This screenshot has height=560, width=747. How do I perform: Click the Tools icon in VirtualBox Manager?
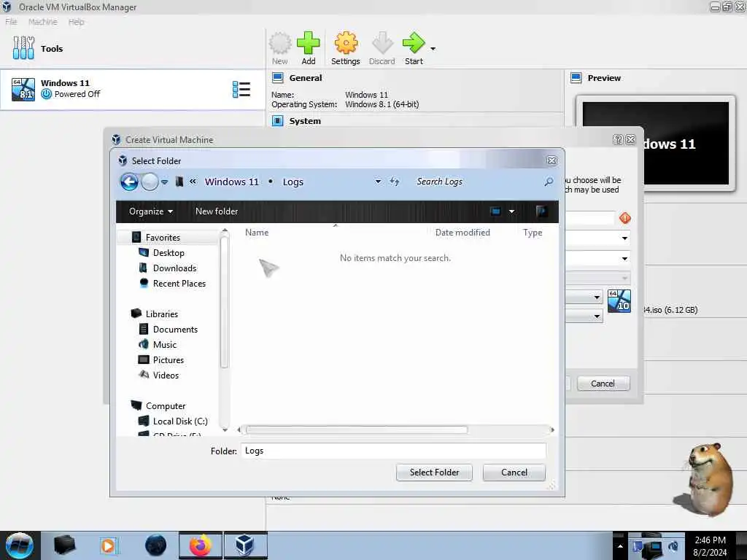click(23, 48)
